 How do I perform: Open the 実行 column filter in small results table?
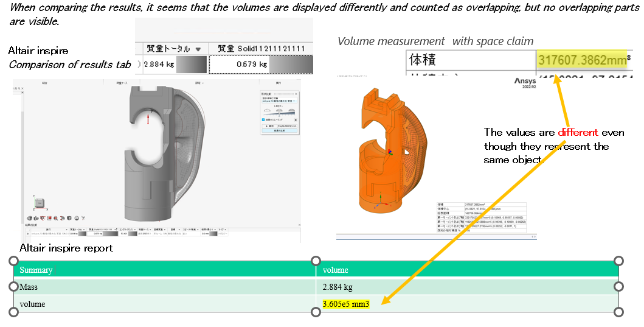tap(66, 230)
